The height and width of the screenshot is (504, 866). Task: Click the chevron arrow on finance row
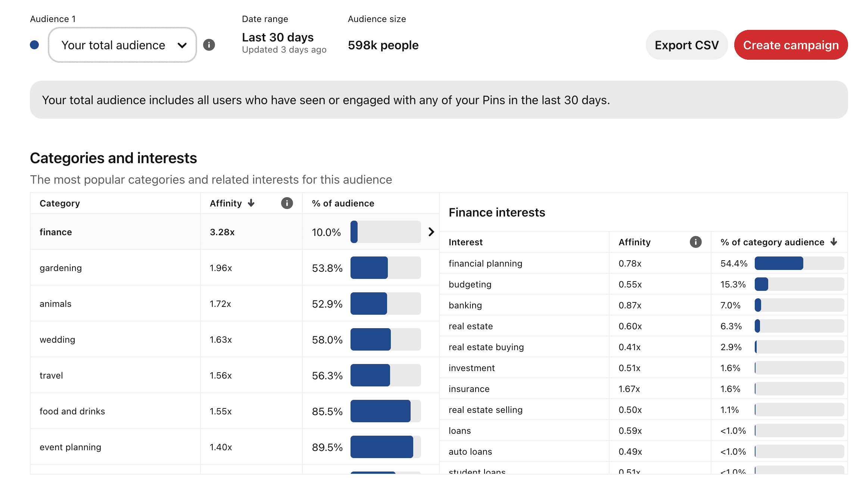tap(431, 232)
